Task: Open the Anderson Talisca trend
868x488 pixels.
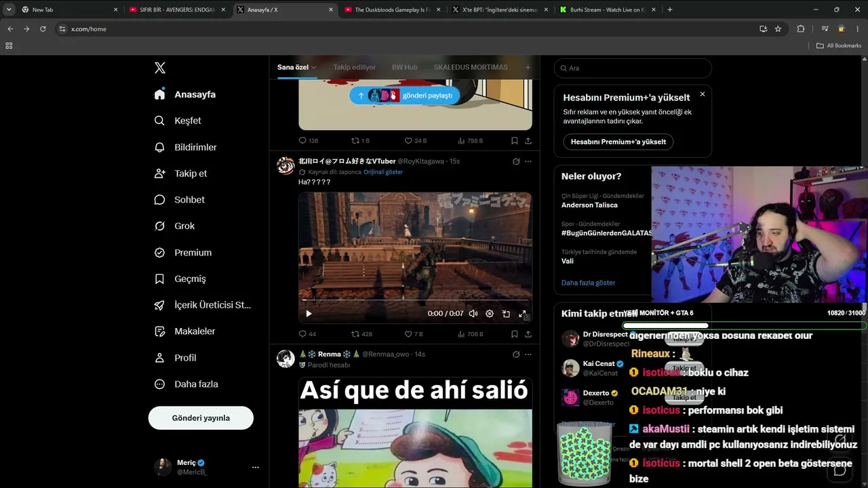Action: [589, 205]
